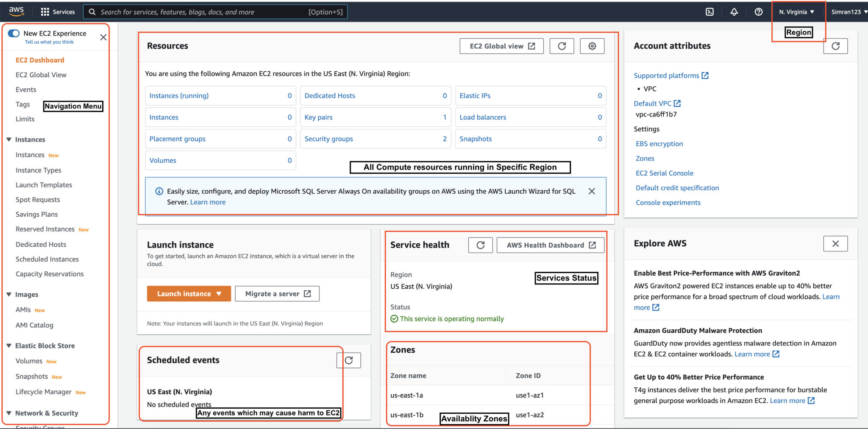Viewport: 868px width, 429px height.
Task: Open the CloudShell terminal icon
Action: point(709,12)
